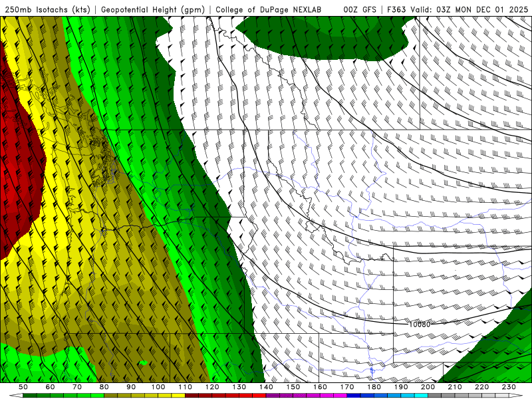The image size is (532, 399).
Task: Click the 110 value on the color scale
Action: [x=185, y=387]
